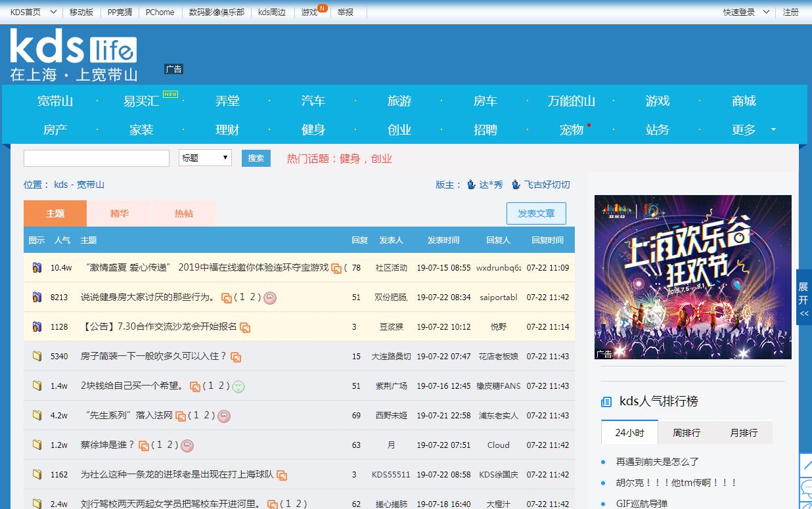Click the 发表文章 button
The width and height of the screenshot is (812, 509).
click(x=536, y=213)
